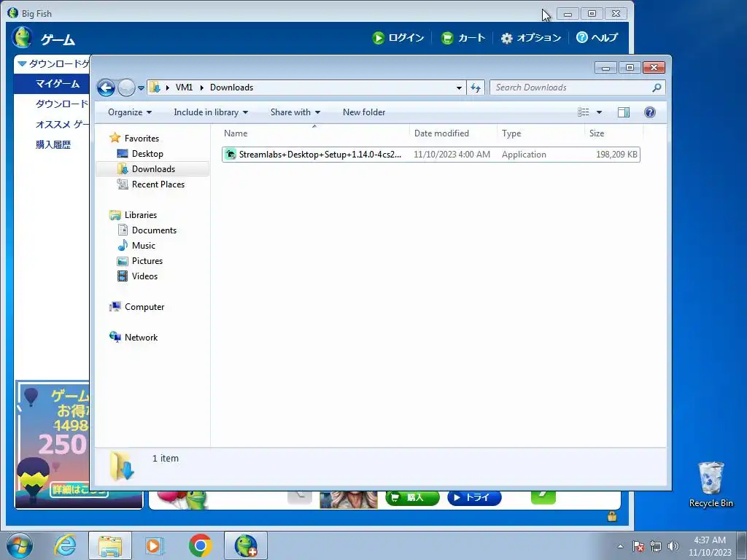This screenshot has height=560, width=747.
Task: Launch Google Chrome from taskbar
Action: pyautogui.click(x=200, y=545)
